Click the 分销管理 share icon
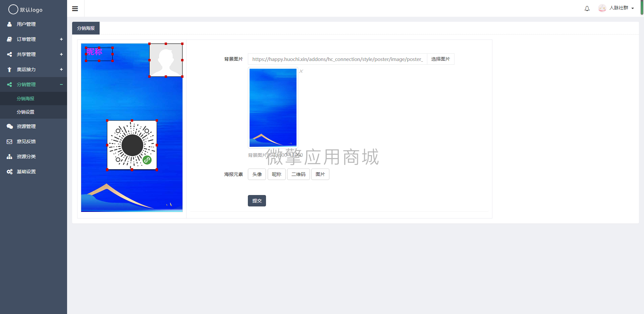The image size is (644, 314). (x=9, y=84)
